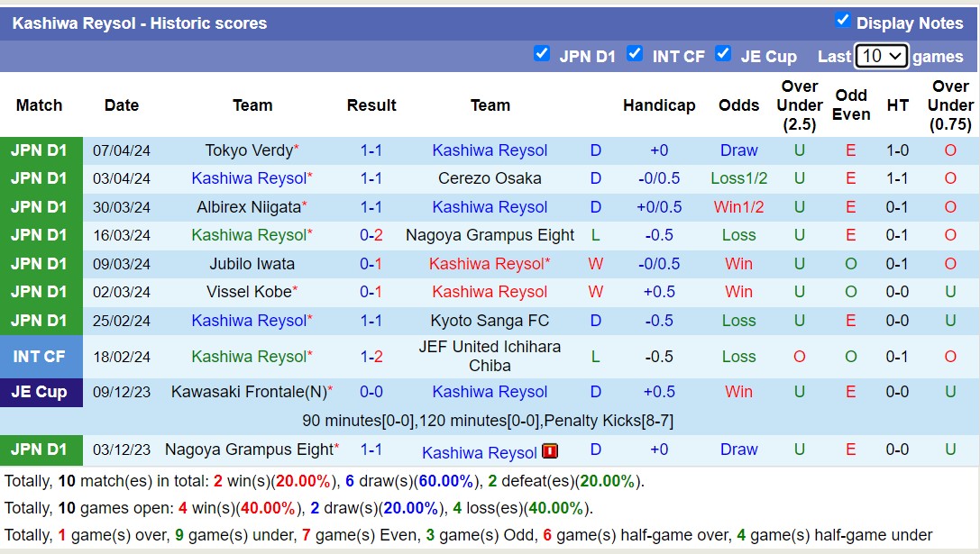Click the Vissel Kobe team name
Screen dimensions: 980x554
(x=249, y=292)
